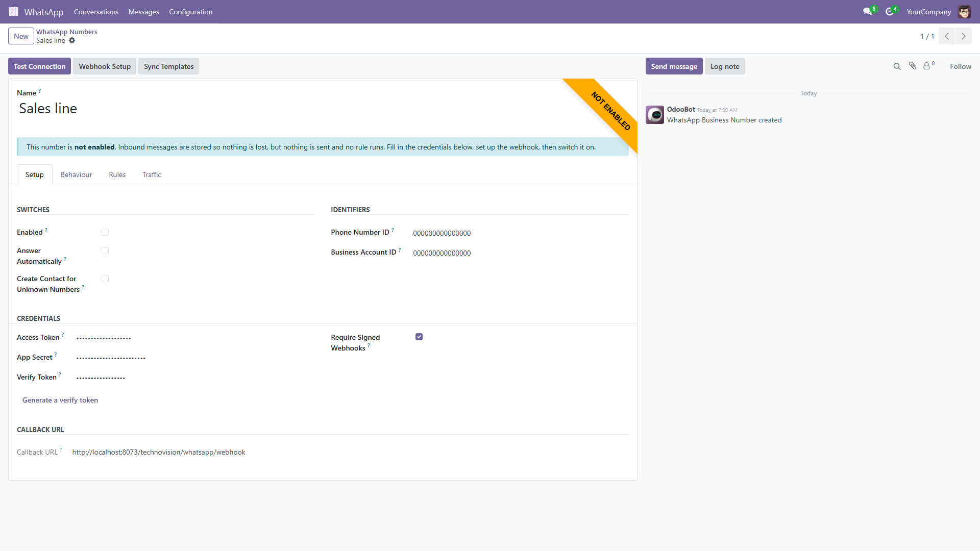Click Generate a verify token

tap(60, 400)
